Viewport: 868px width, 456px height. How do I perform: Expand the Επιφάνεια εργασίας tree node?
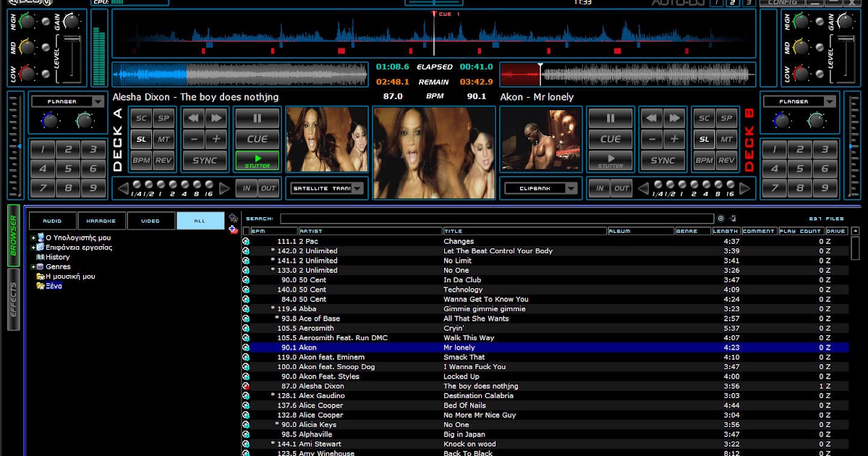click(x=33, y=248)
